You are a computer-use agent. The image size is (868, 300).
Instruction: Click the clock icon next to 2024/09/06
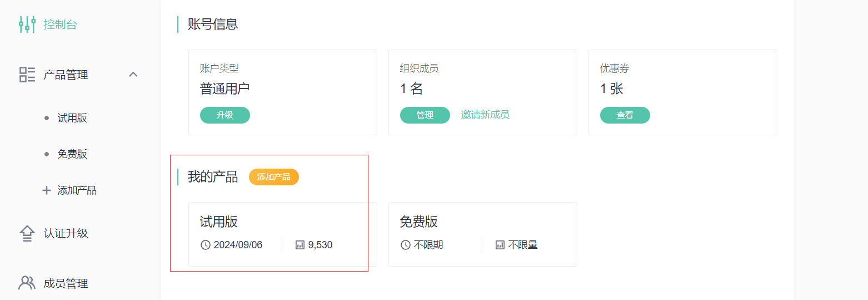click(206, 245)
